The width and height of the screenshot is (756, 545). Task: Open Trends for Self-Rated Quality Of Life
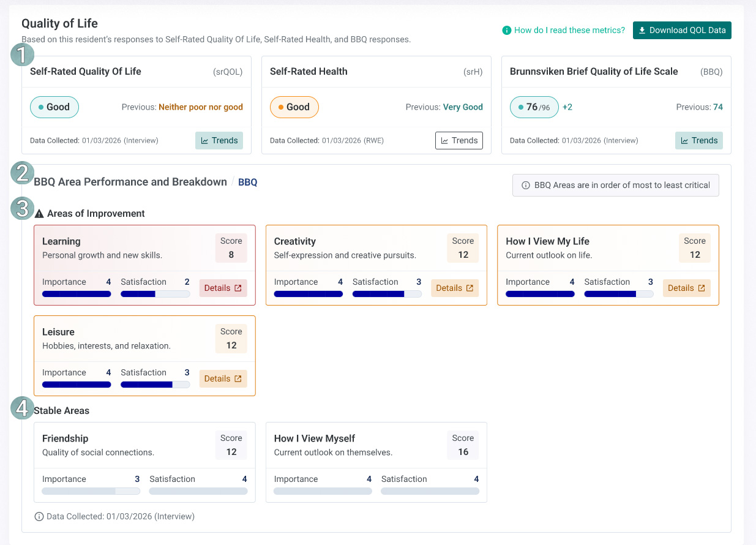(x=219, y=140)
